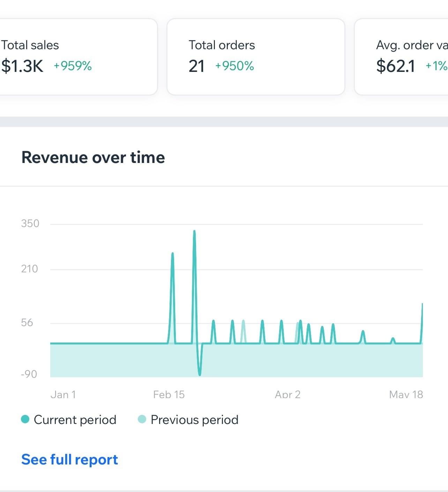
Task: Click the Apr 2 x-axis label
Action: (288, 394)
